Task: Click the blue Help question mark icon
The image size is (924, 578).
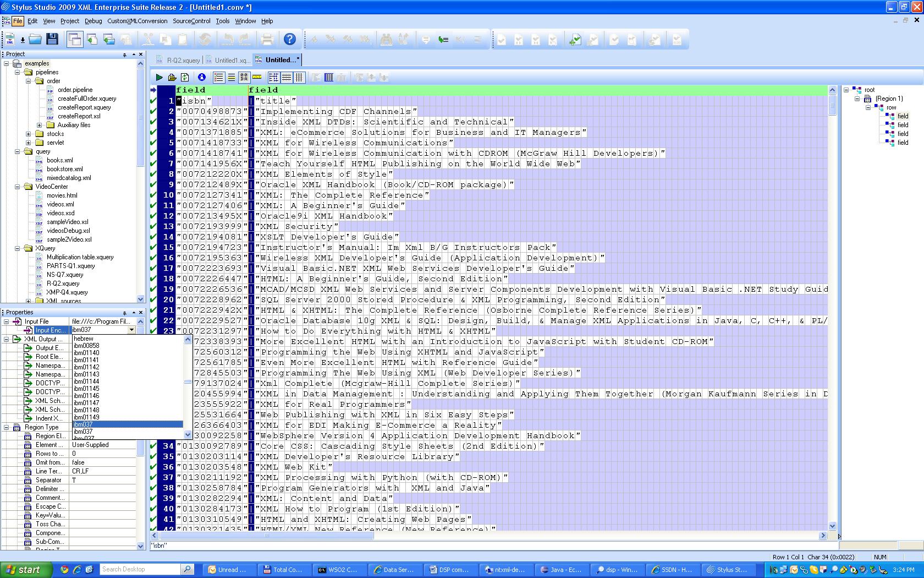Action: pos(290,39)
